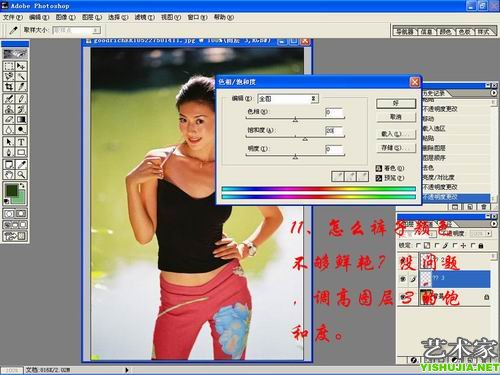Click the default colors icon
Image resolution: width=500 pixels, height=375 pixels.
6,201
